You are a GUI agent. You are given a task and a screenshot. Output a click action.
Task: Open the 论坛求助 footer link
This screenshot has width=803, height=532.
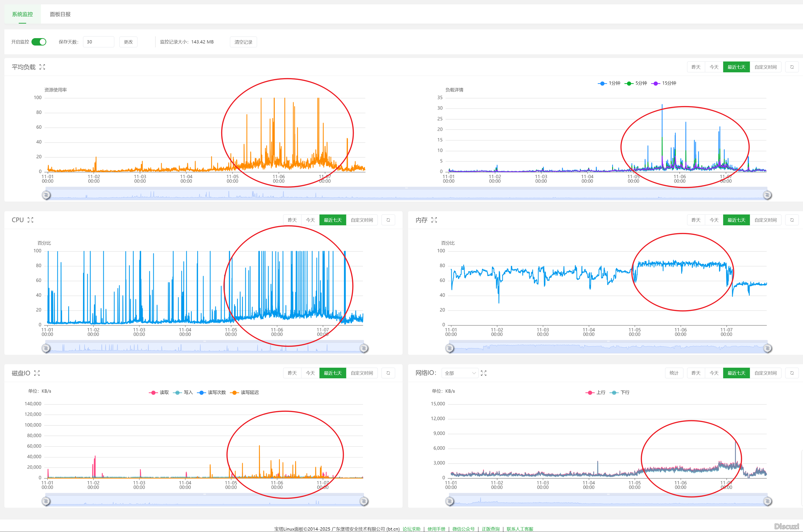411,529
